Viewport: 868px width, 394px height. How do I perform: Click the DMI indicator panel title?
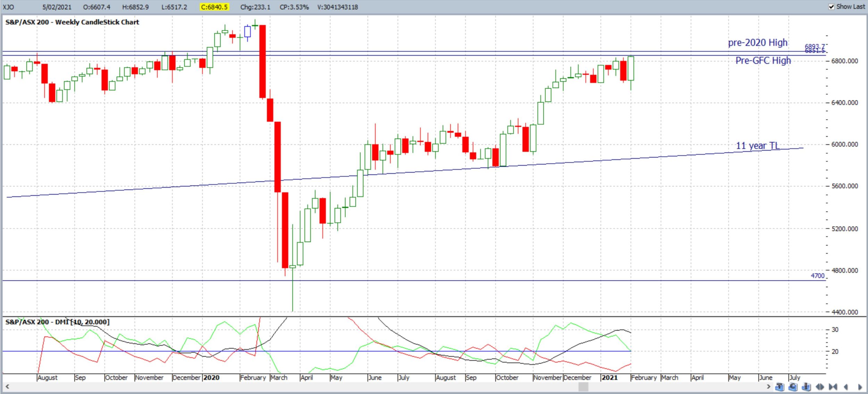(57, 322)
